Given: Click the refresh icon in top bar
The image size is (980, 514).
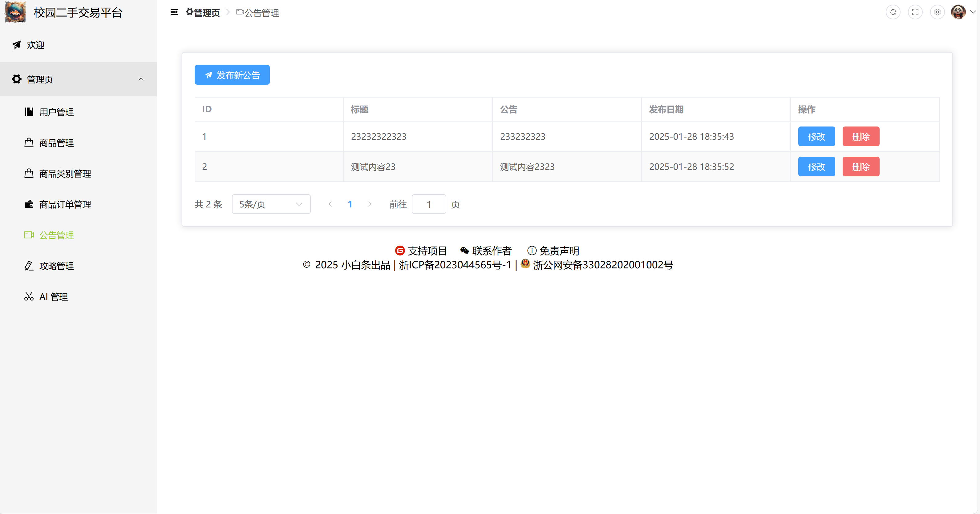Looking at the screenshot, I should pos(893,12).
